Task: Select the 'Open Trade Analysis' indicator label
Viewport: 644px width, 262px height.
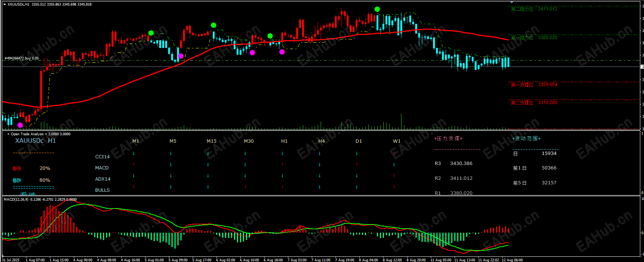Action: coord(27,134)
